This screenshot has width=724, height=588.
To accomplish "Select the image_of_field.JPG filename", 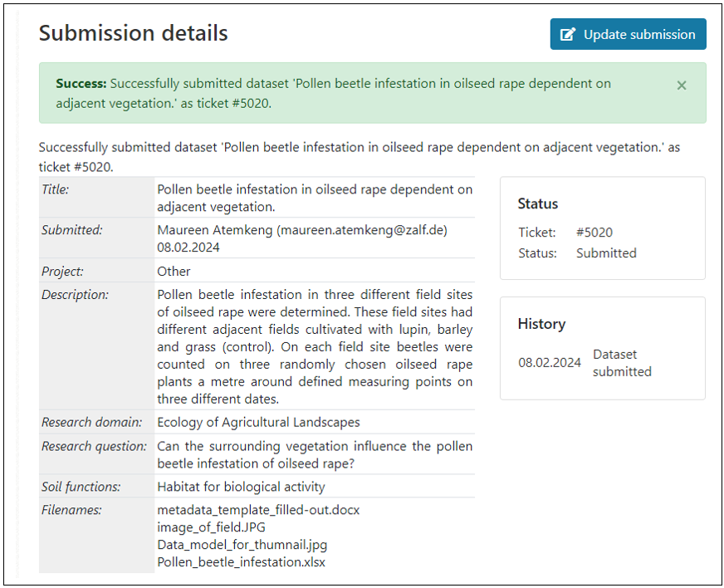I will [211, 527].
